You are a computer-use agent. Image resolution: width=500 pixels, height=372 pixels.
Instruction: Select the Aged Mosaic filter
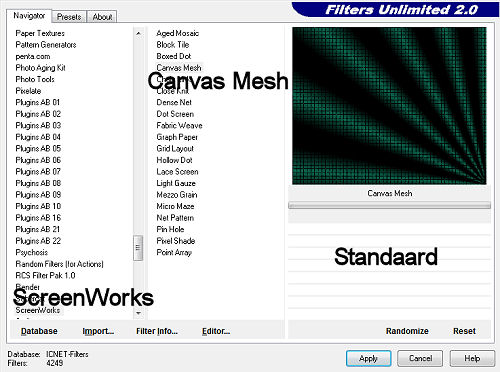click(x=178, y=33)
